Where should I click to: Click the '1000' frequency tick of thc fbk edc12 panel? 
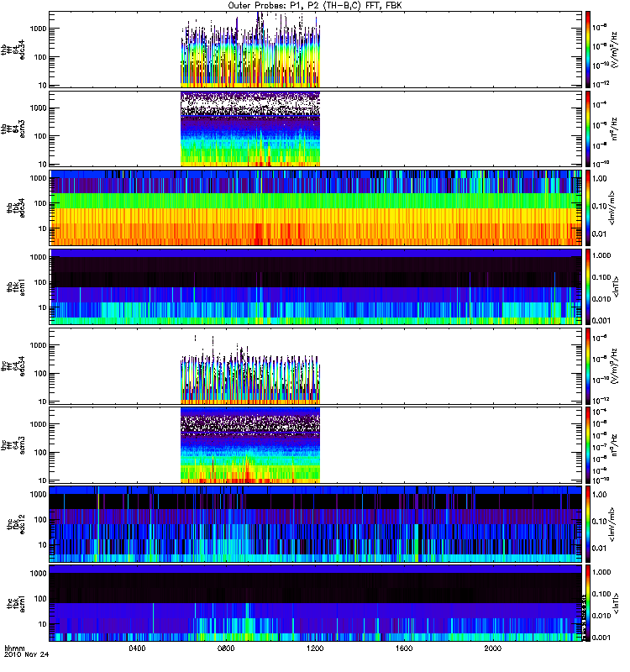pyautogui.click(x=38, y=495)
